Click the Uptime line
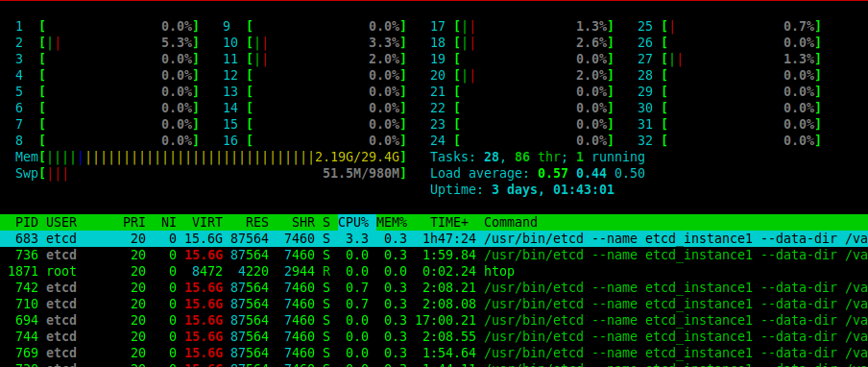Screen dimensions: 868x367 pyautogui.click(x=522, y=190)
